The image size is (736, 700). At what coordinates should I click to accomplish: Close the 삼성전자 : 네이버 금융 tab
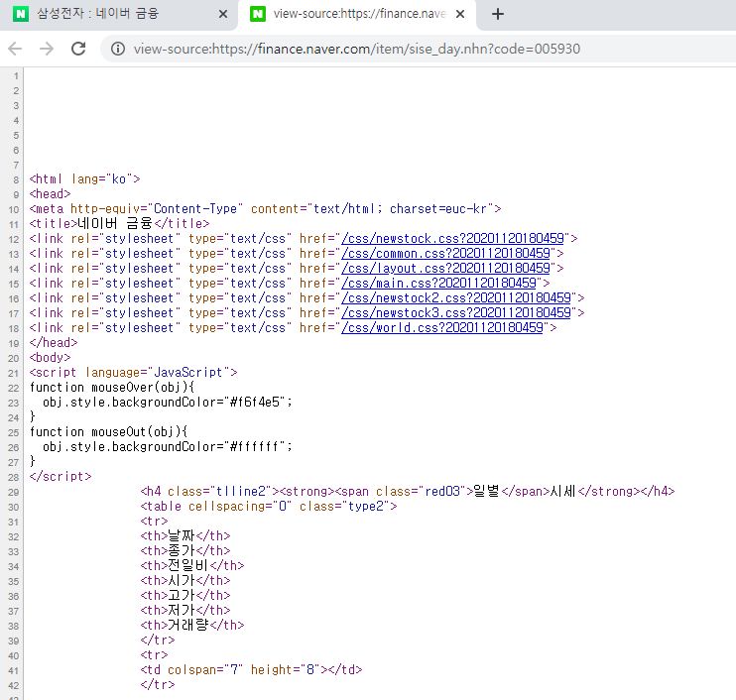tap(223, 14)
